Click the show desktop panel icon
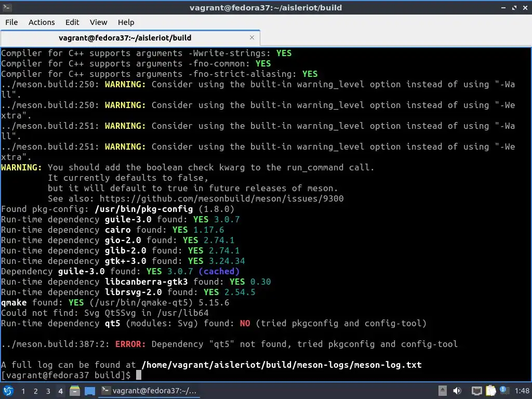This screenshot has height=399, width=532. pyautogui.click(x=89, y=391)
